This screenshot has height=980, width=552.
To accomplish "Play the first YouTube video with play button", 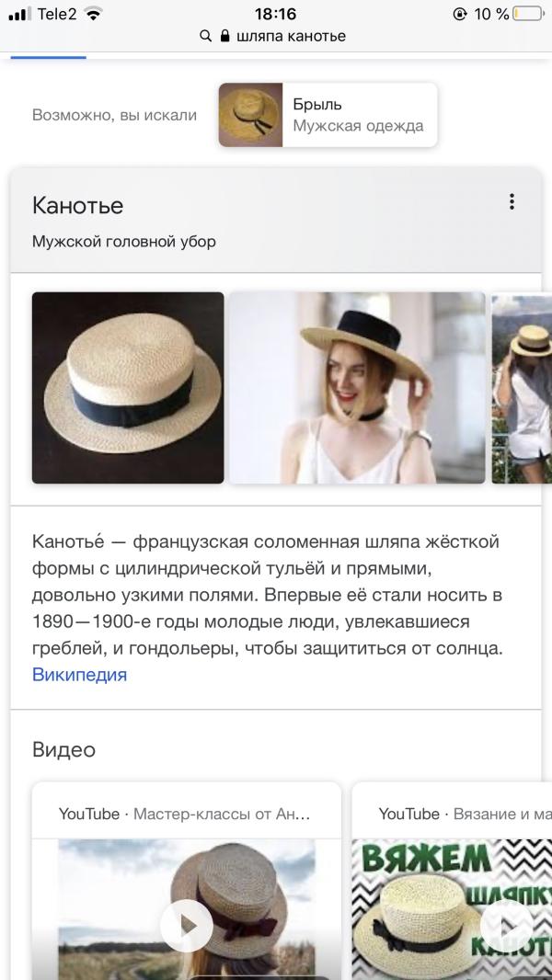I will (x=187, y=926).
